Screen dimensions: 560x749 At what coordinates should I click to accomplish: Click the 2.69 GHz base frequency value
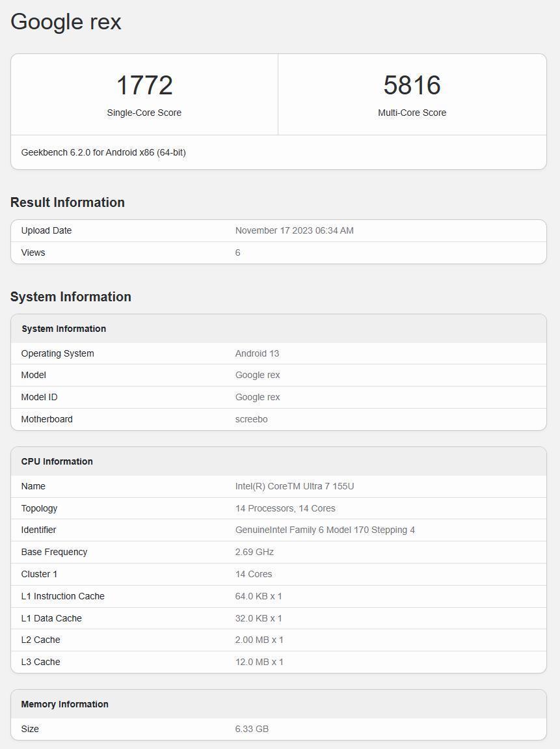tap(254, 552)
